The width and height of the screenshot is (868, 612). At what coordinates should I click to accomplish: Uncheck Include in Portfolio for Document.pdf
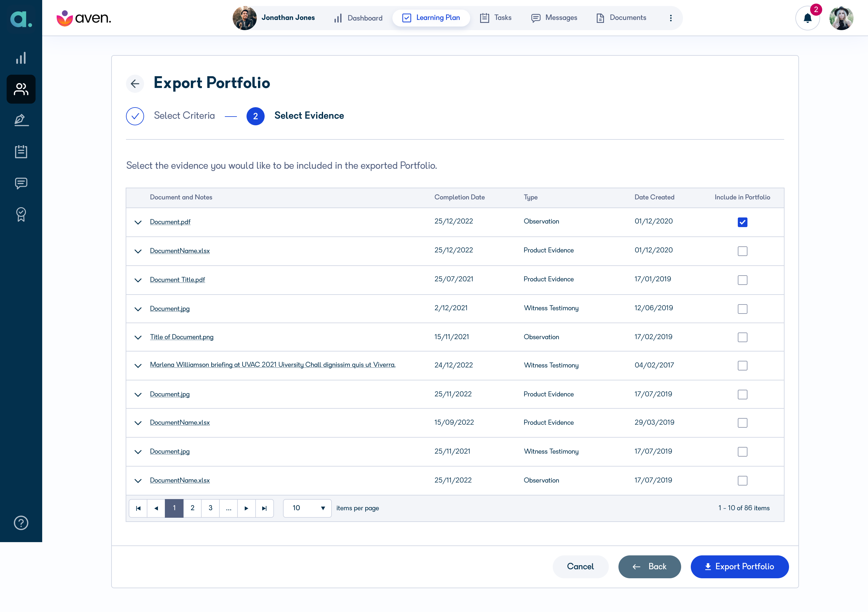[743, 222]
